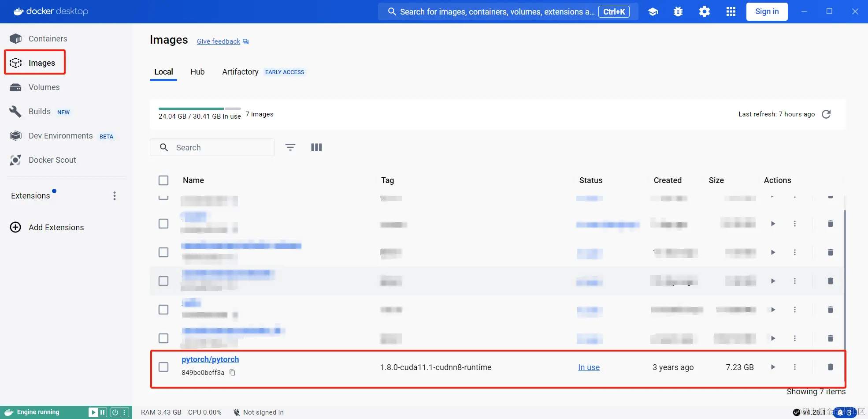Open Settings with the gear icon
This screenshot has height=419, width=868.
tap(705, 12)
